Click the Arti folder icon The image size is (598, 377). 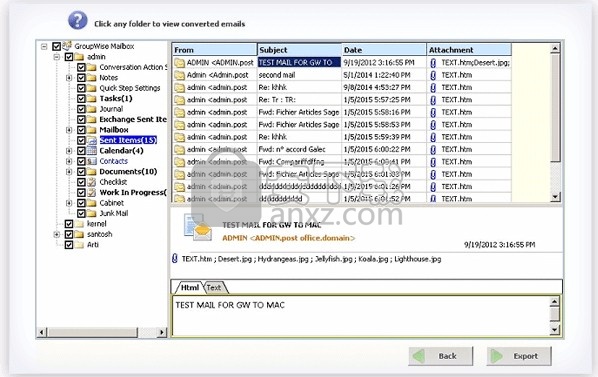(79, 245)
